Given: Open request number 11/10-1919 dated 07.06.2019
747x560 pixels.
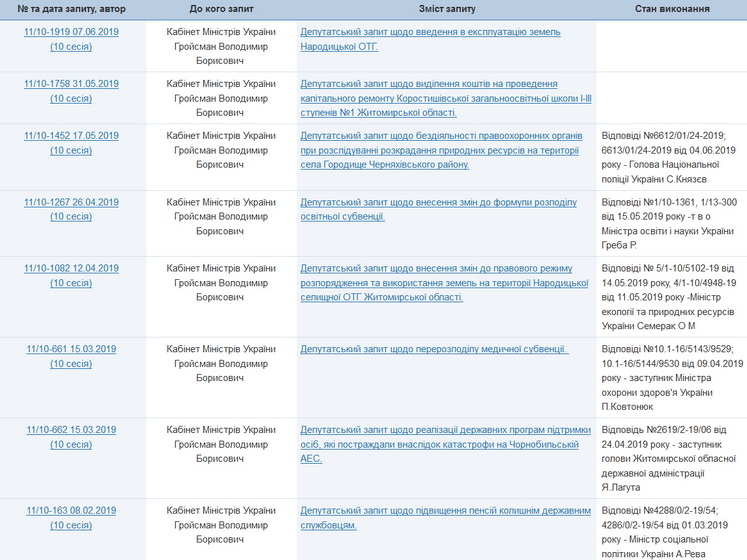Looking at the screenshot, I should pyautogui.click(x=71, y=32).
